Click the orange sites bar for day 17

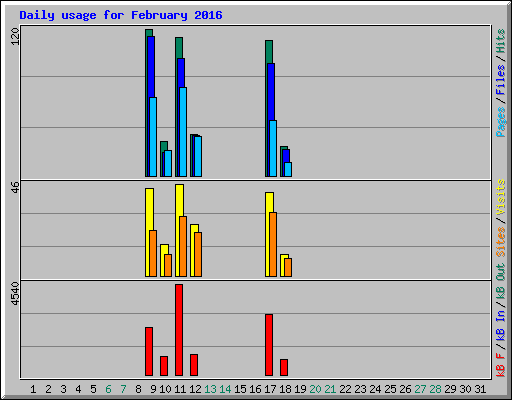[273, 244]
